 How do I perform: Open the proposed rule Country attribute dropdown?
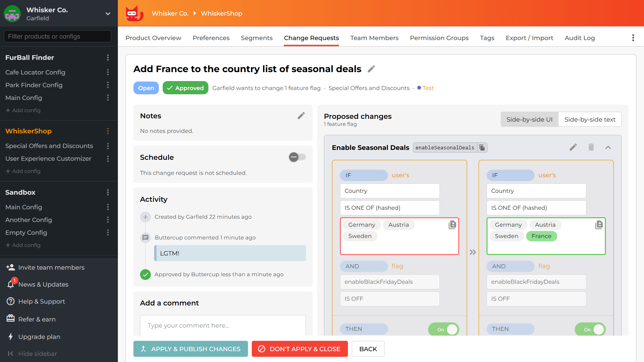tap(536, 191)
